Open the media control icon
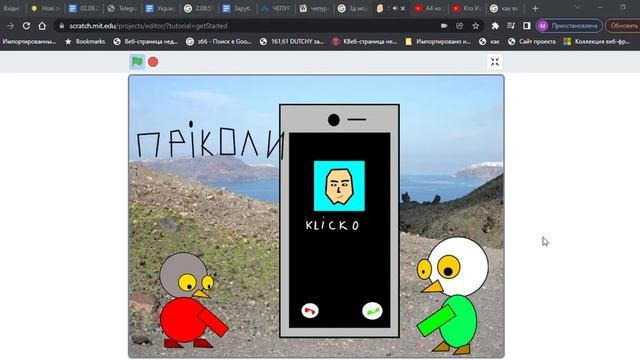640x360 pixels. click(x=511, y=26)
